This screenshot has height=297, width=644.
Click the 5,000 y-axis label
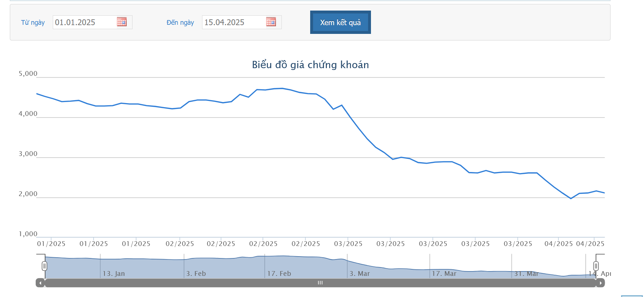[x=28, y=74]
